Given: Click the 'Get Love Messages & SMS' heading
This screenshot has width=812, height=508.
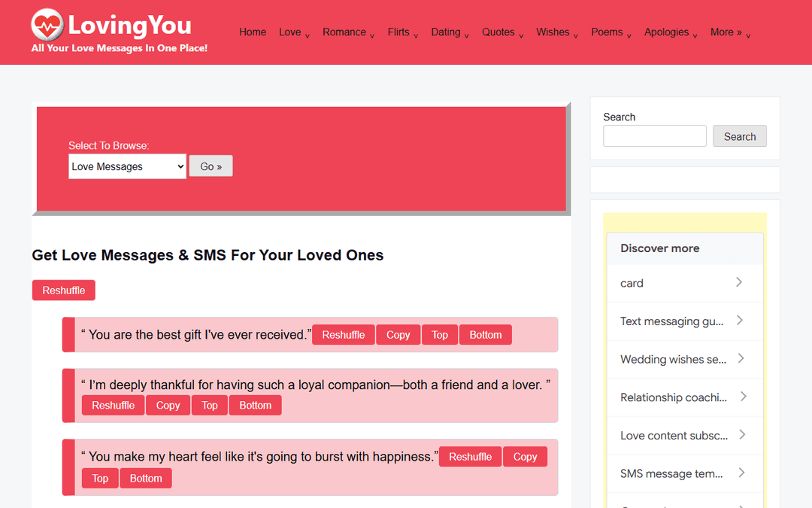Looking at the screenshot, I should click(208, 255).
